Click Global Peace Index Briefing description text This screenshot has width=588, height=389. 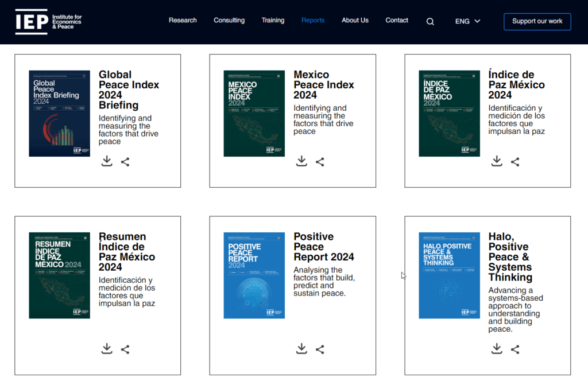[128, 130]
